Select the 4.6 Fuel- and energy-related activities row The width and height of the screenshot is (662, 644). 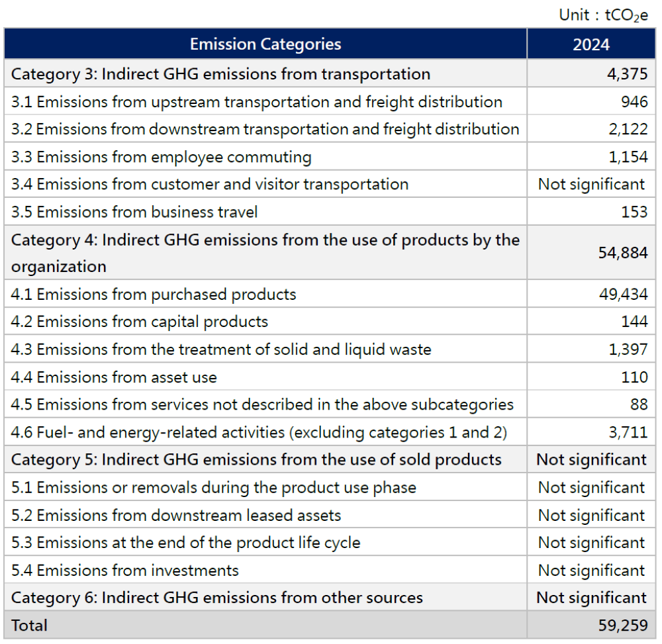(x=259, y=433)
